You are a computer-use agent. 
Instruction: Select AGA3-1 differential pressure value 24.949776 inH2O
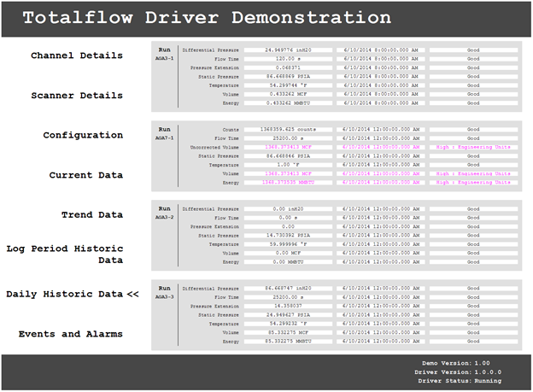click(x=288, y=50)
